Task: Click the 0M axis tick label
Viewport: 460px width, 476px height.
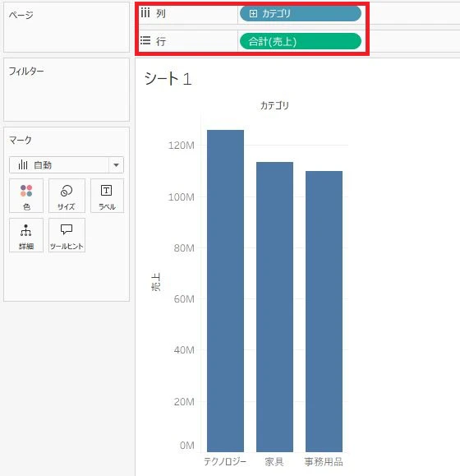Action: click(187, 446)
